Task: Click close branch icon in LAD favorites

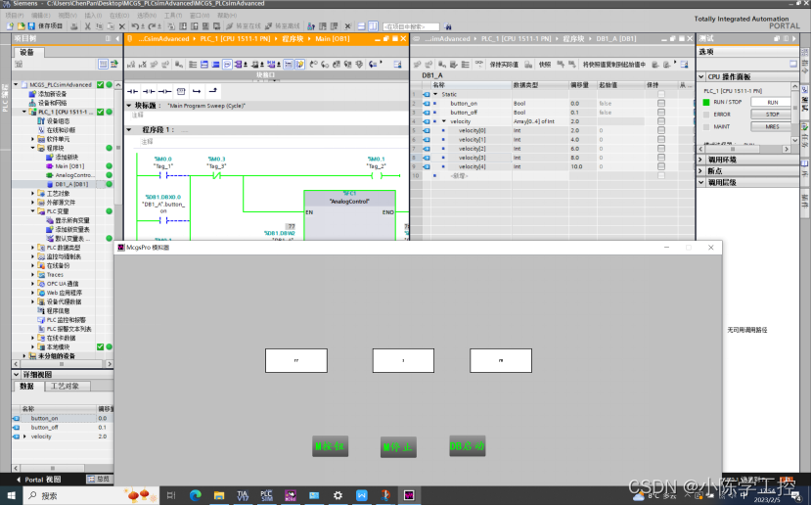Action: click(212, 91)
